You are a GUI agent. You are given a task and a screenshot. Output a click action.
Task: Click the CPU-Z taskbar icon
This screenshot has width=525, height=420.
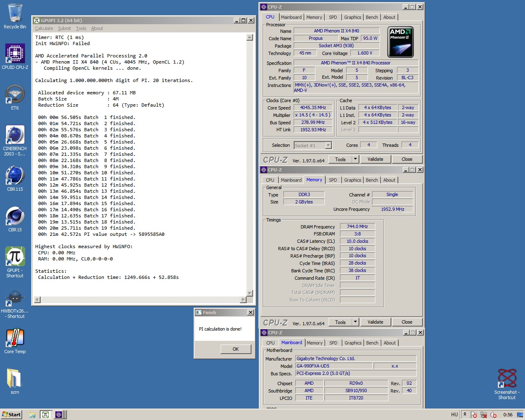click(x=58, y=415)
